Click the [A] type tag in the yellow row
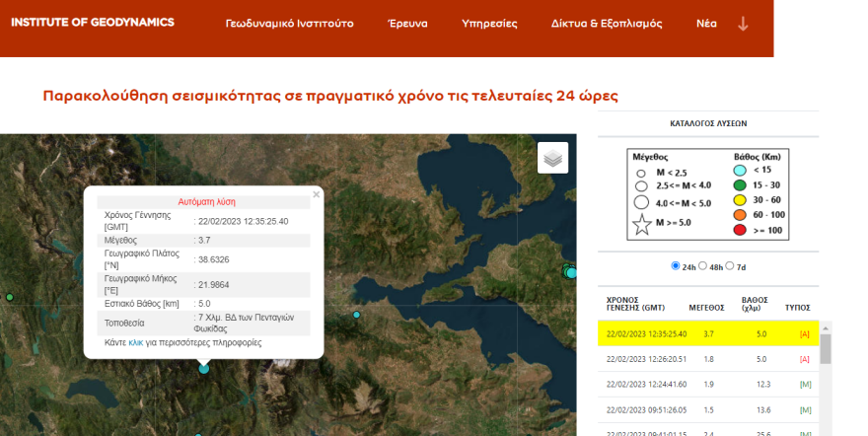 pyautogui.click(x=804, y=334)
